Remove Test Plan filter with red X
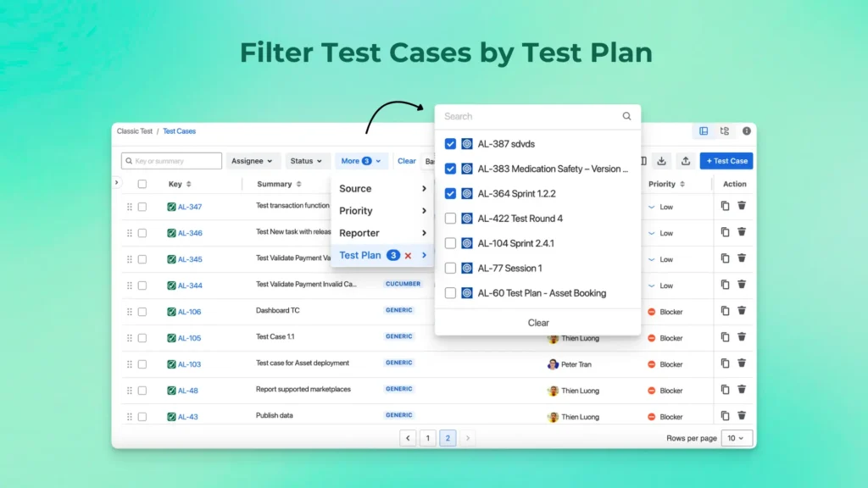Viewport: 868px width, 488px height. (x=408, y=256)
